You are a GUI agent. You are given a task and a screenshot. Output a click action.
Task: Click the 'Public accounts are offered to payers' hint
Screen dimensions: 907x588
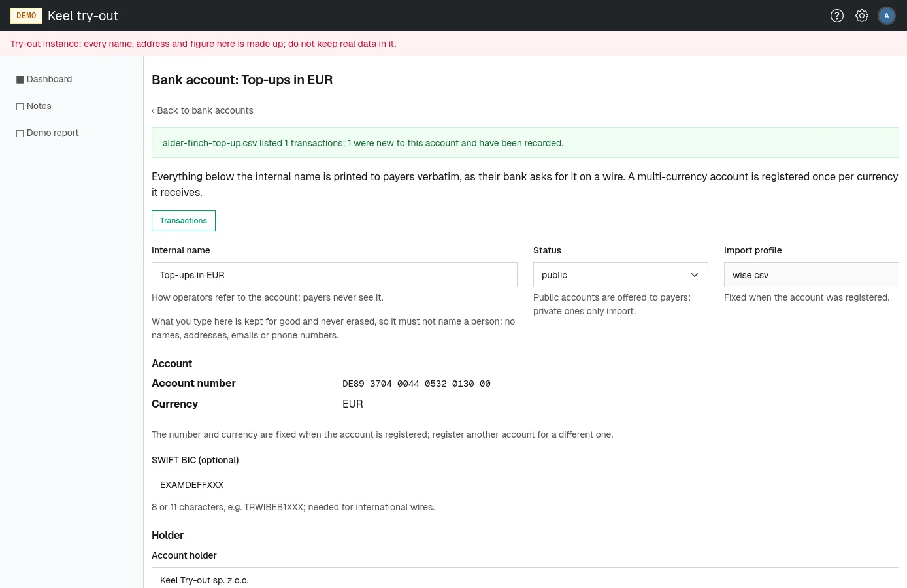pos(612,304)
